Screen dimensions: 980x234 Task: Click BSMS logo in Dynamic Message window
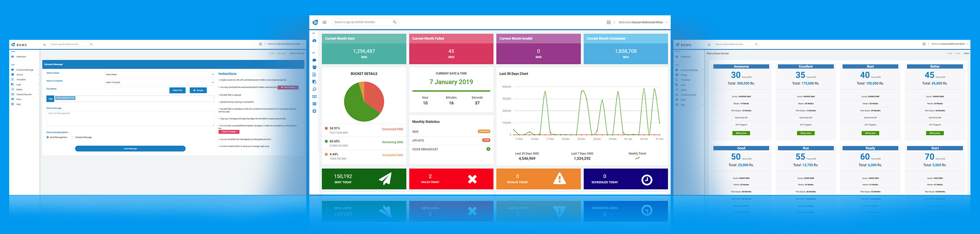(19, 45)
